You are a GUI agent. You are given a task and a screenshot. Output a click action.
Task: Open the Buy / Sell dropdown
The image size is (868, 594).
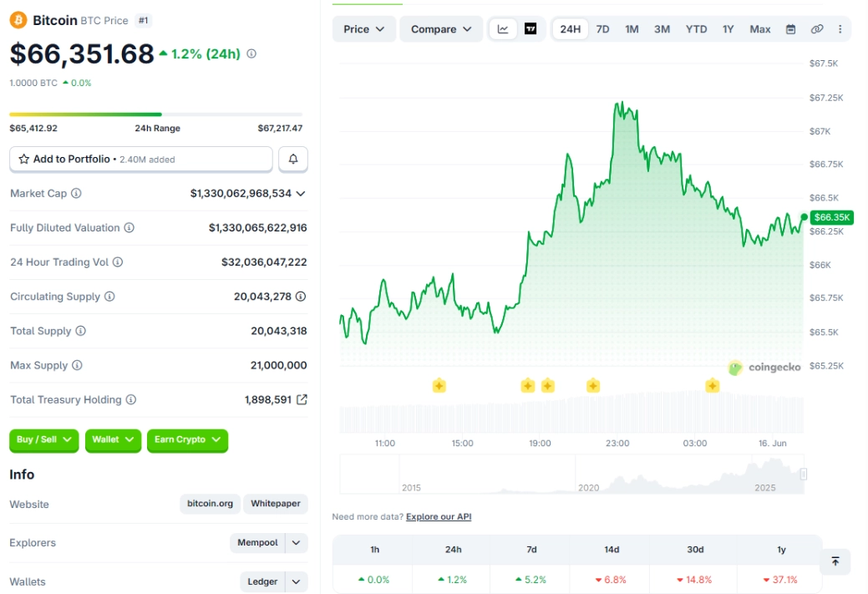[x=43, y=440]
